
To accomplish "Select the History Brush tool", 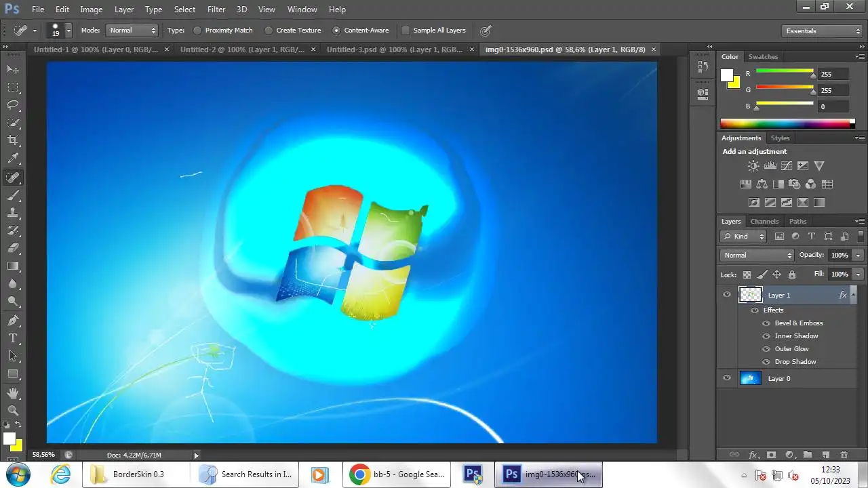I will tap(13, 230).
